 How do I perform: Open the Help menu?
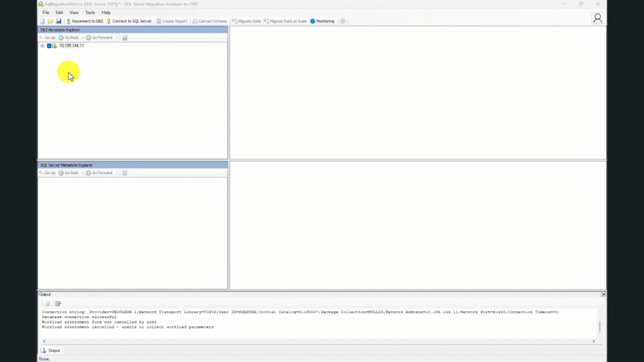(106, 12)
